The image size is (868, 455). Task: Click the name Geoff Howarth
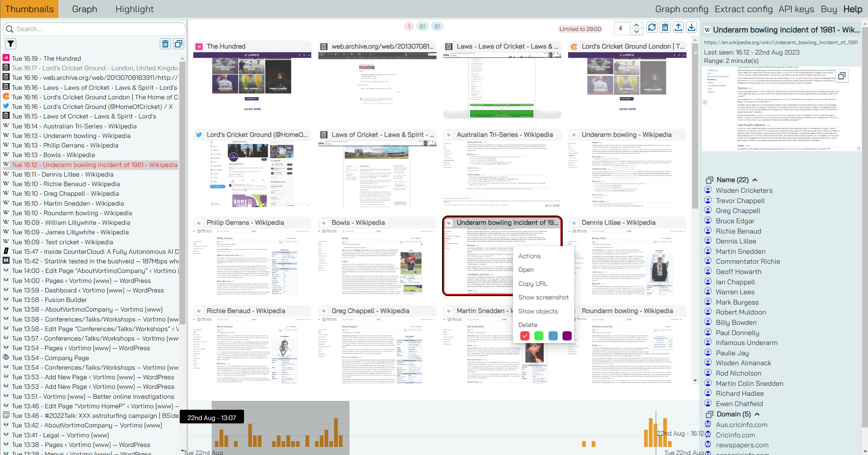point(738,272)
